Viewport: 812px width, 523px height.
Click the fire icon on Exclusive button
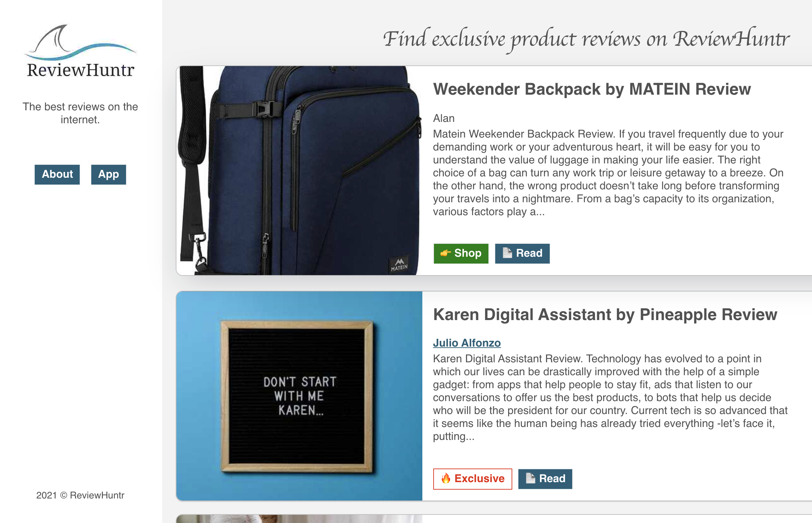tap(446, 478)
